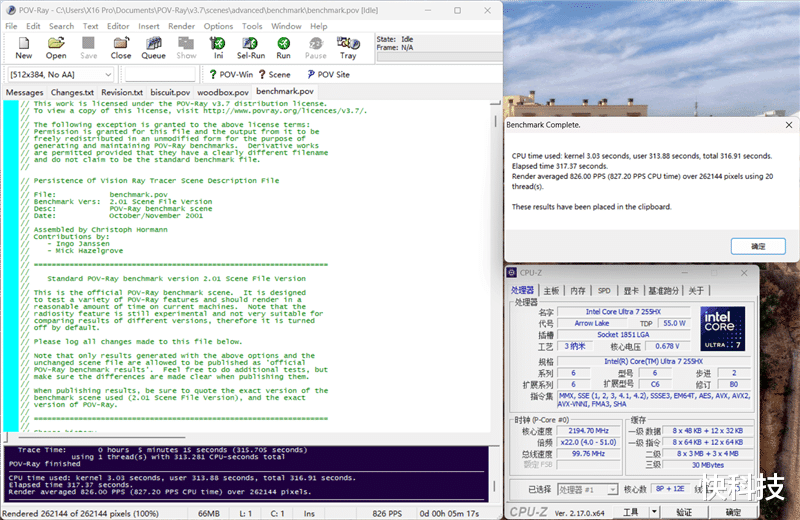Switch to the biscuit.pov tab
Viewport: 800px width, 520px height.
170,92
